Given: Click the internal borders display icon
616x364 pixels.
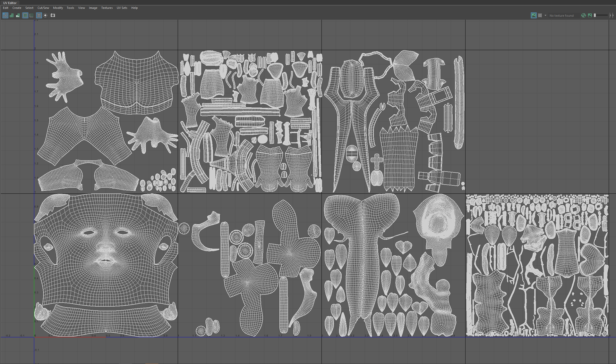Looking at the screenshot, I should point(31,15).
